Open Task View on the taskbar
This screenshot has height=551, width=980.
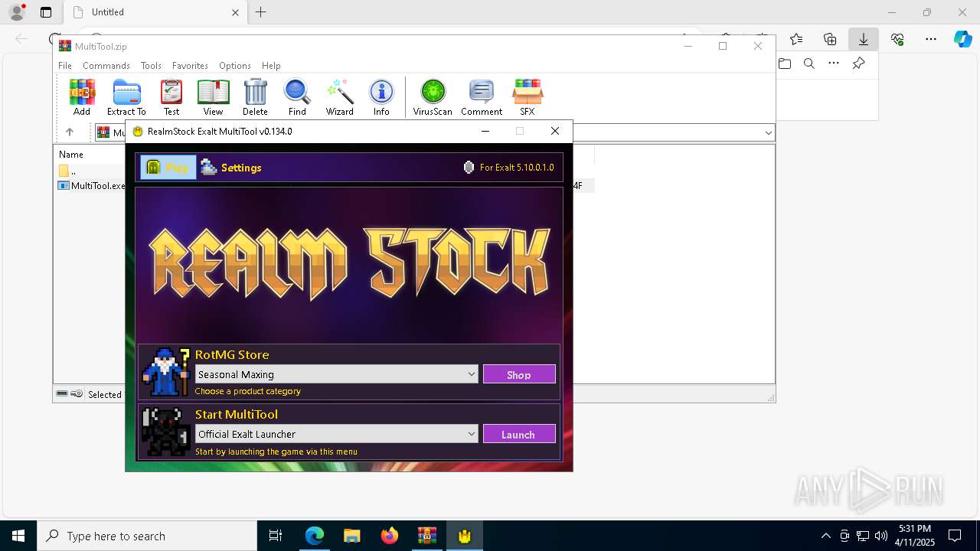[x=276, y=536]
